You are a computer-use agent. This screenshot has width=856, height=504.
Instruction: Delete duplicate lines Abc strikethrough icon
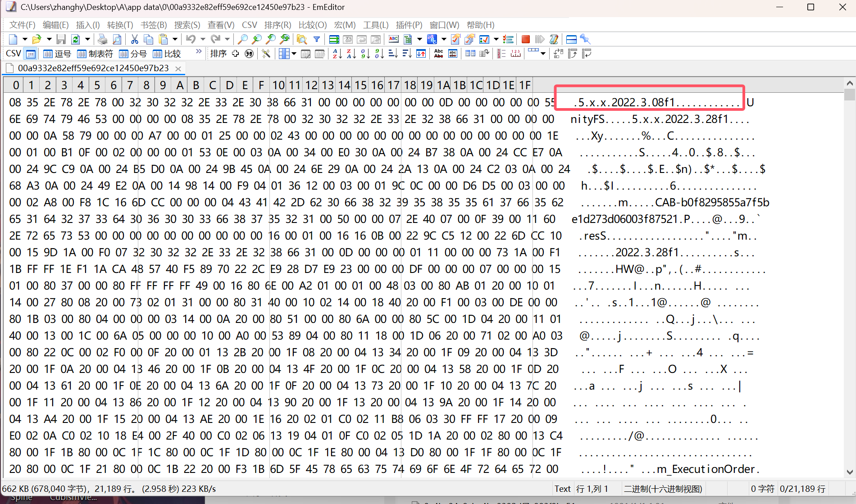(438, 54)
